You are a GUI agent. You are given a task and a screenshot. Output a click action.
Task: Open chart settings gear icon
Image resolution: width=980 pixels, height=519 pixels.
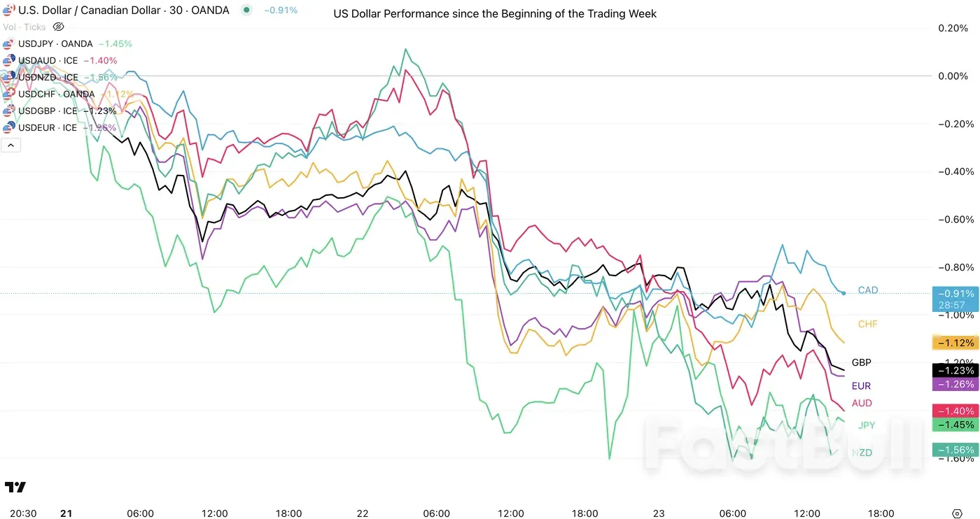pos(957,513)
